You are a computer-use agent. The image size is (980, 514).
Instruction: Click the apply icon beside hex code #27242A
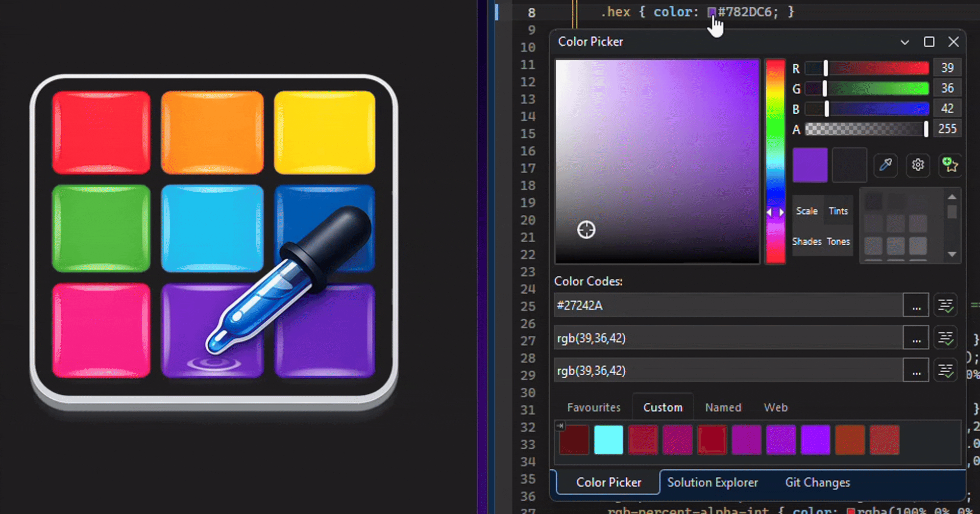tap(945, 306)
